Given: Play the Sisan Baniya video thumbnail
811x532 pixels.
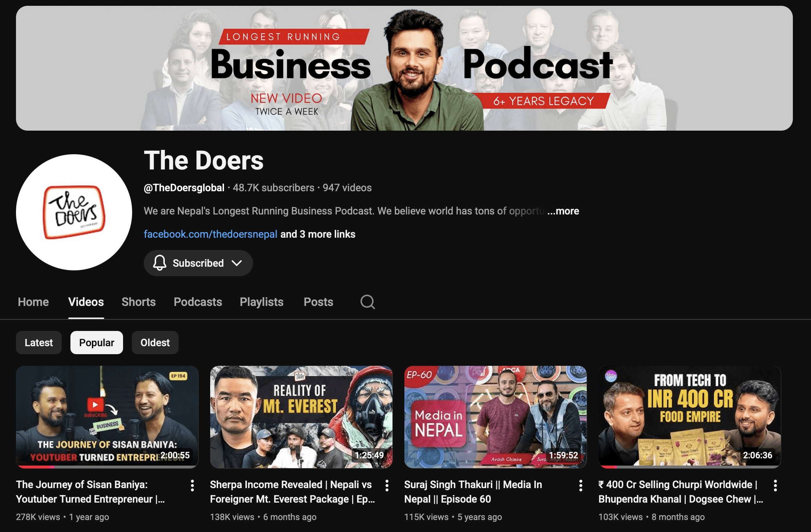Looking at the screenshot, I should pyautogui.click(x=107, y=417).
